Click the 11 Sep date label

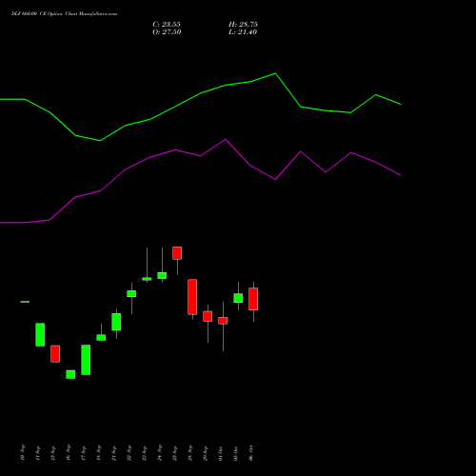pos(37,453)
